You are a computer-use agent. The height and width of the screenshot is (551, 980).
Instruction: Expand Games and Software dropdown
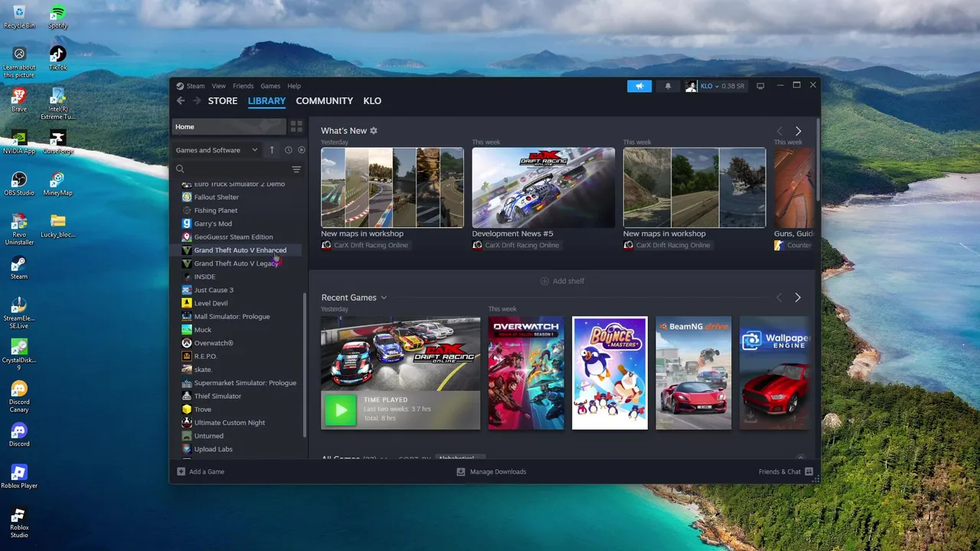tap(217, 150)
